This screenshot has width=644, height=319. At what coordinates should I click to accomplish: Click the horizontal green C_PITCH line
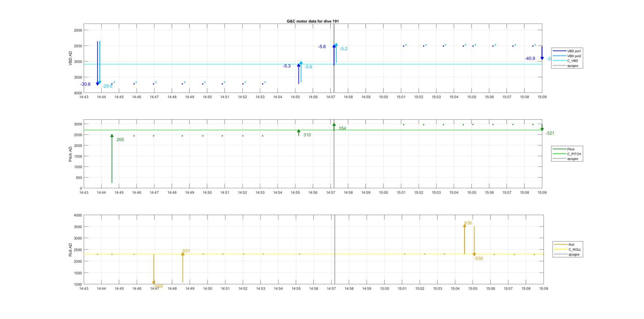coord(313,130)
